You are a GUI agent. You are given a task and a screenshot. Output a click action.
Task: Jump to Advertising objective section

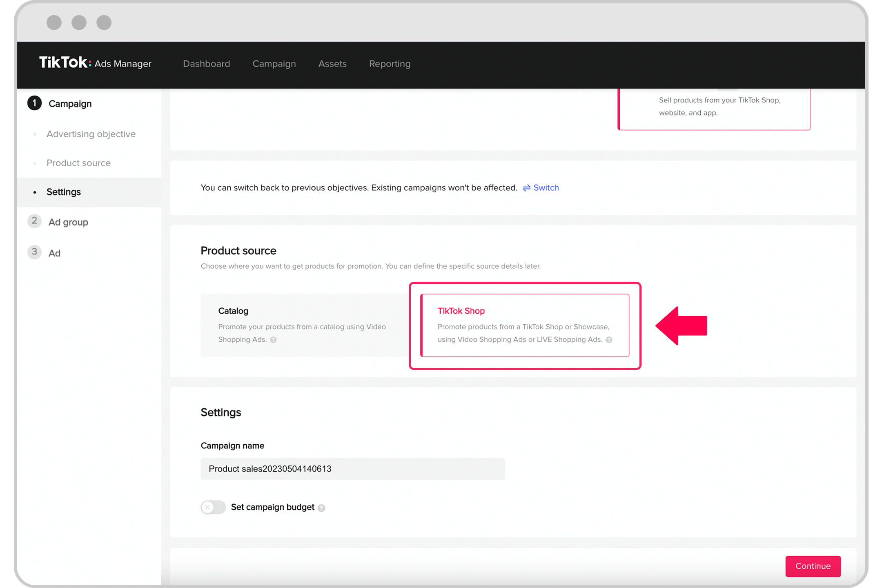[x=91, y=134]
